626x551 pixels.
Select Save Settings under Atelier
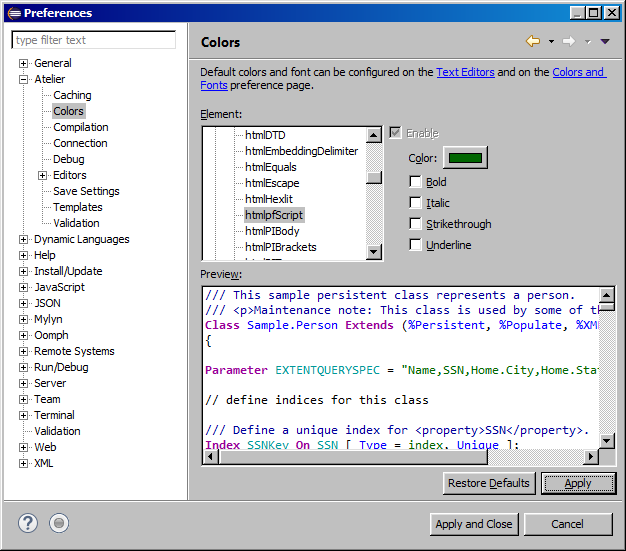[86, 191]
